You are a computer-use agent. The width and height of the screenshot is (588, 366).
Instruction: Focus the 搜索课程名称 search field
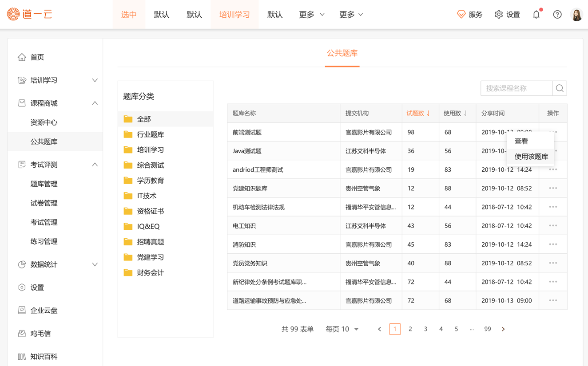click(x=516, y=88)
